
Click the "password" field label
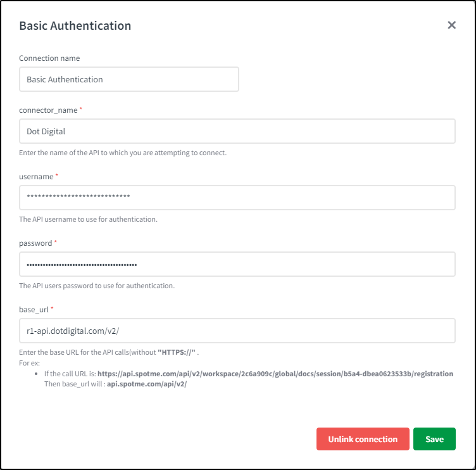tap(35, 243)
